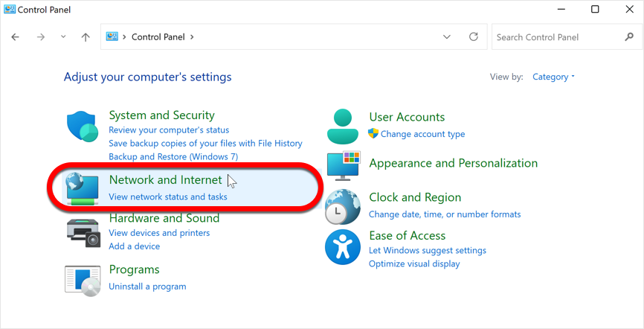Open recent locations dropdown arrow
This screenshot has height=329, width=644.
click(63, 36)
